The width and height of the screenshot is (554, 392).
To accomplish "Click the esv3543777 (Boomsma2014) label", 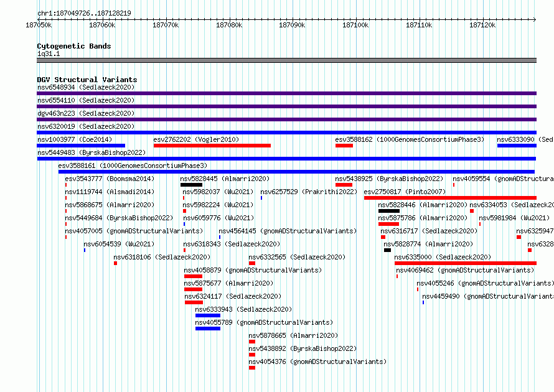I will coord(110,179).
